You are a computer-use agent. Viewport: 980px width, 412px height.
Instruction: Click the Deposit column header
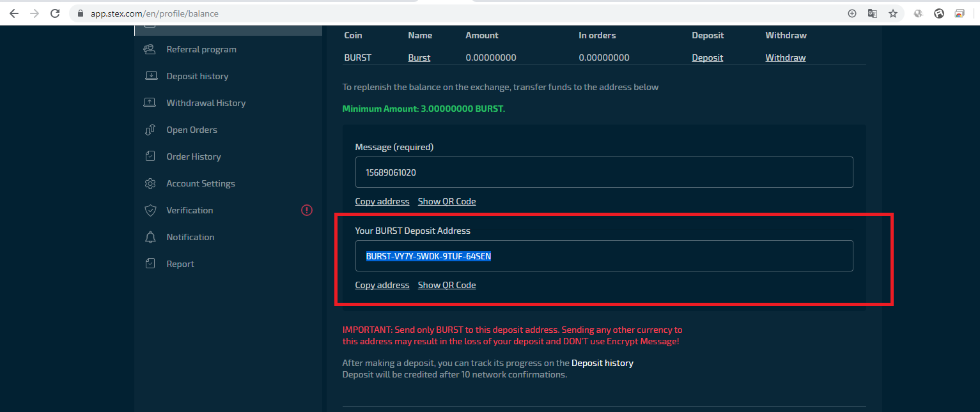708,35
